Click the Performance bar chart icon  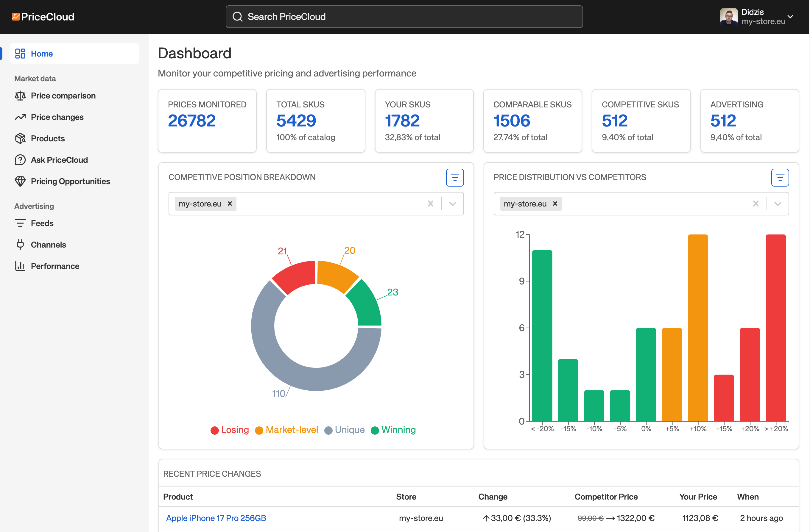(20, 266)
